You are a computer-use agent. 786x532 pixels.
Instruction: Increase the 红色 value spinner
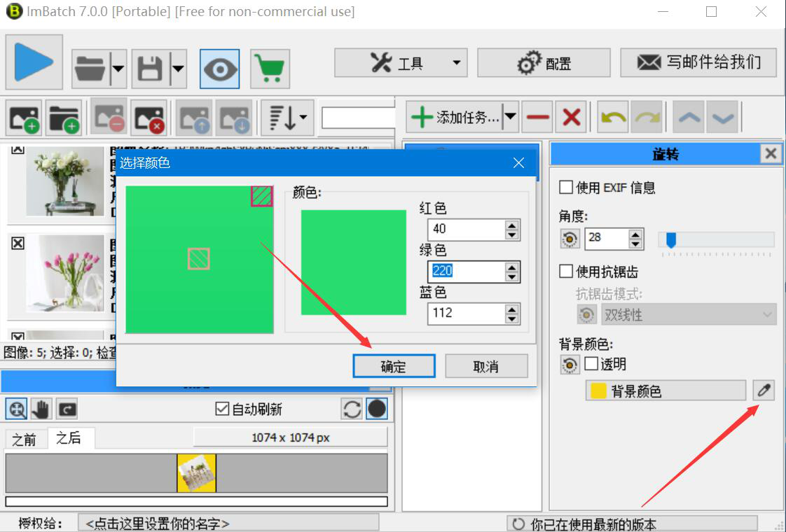[x=512, y=225]
